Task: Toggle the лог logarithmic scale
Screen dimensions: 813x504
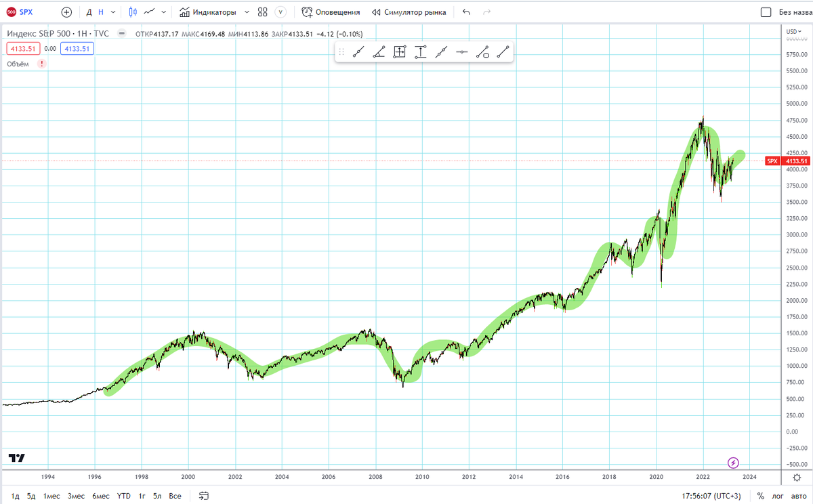Action: click(779, 496)
